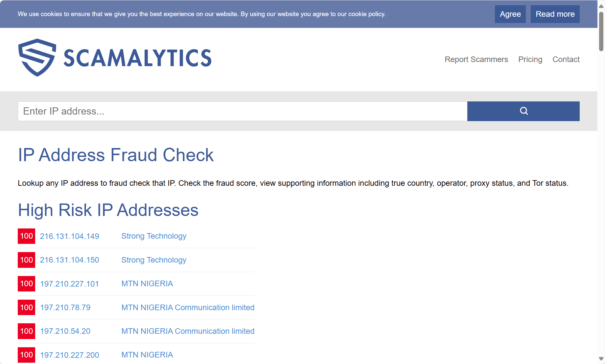Image resolution: width=605 pixels, height=364 pixels.
Task: Open the Report Scammers page
Action: click(x=476, y=59)
